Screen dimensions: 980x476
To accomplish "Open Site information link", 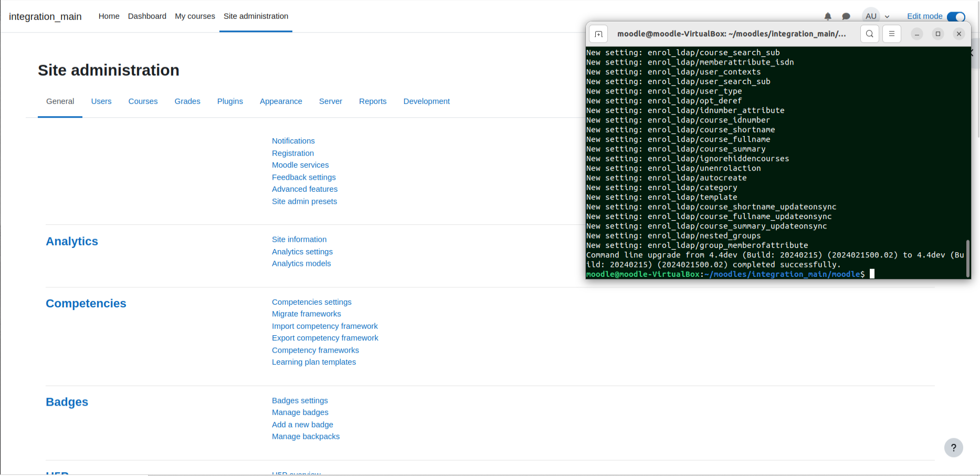I will pyautogui.click(x=299, y=240).
